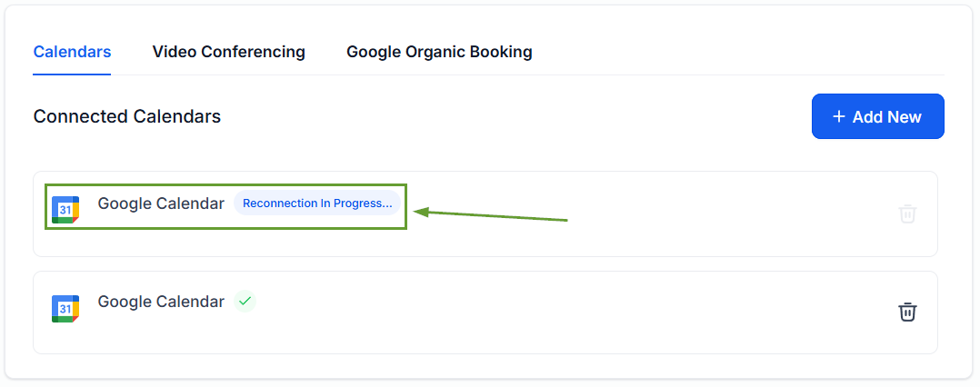The image size is (980, 387).
Task: Select Google Calendar name beside the reconnection badge
Action: [161, 203]
